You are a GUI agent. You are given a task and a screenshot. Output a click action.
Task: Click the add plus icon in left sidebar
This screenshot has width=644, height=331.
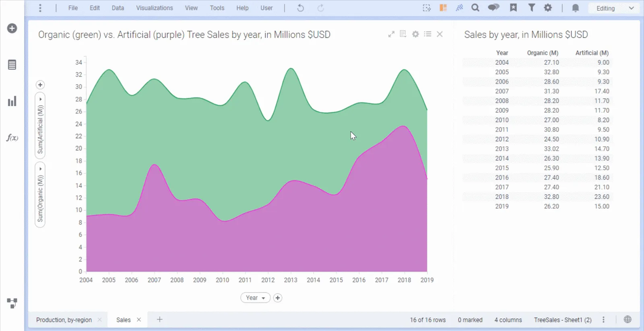[12, 28]
